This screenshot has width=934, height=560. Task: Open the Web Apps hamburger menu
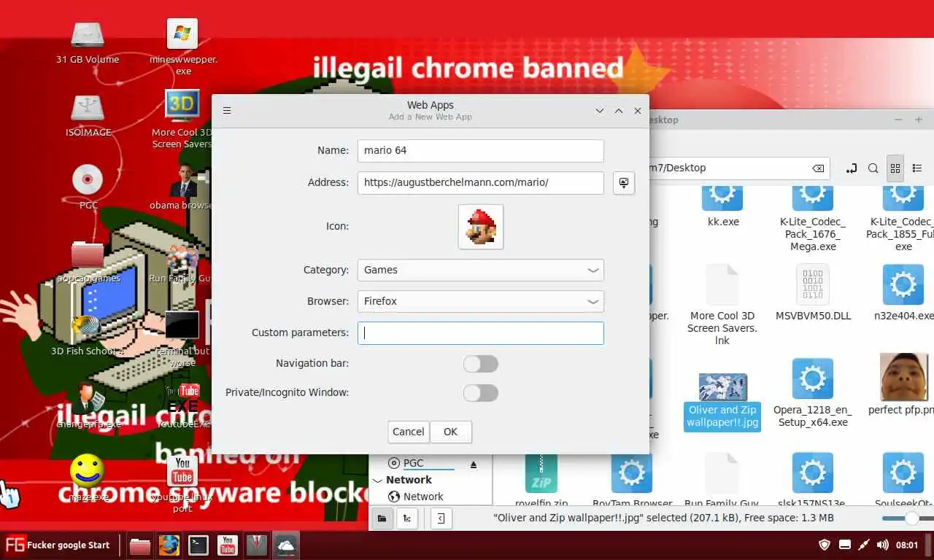pos(227,111)
